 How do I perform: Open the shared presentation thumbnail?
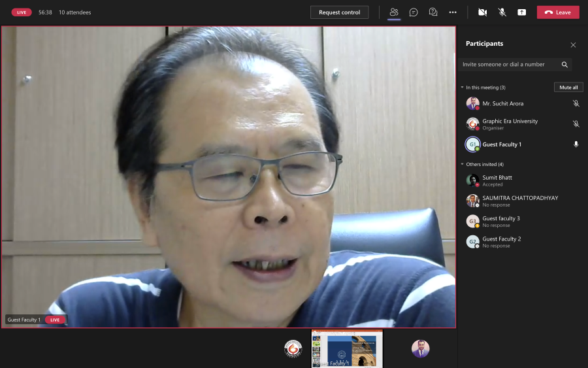(x=348, y=348)
